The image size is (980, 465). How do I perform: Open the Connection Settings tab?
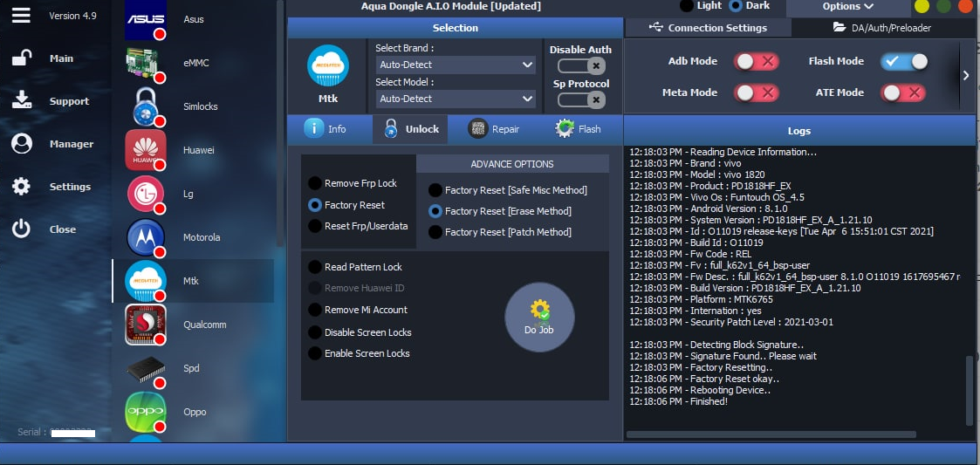708,28
